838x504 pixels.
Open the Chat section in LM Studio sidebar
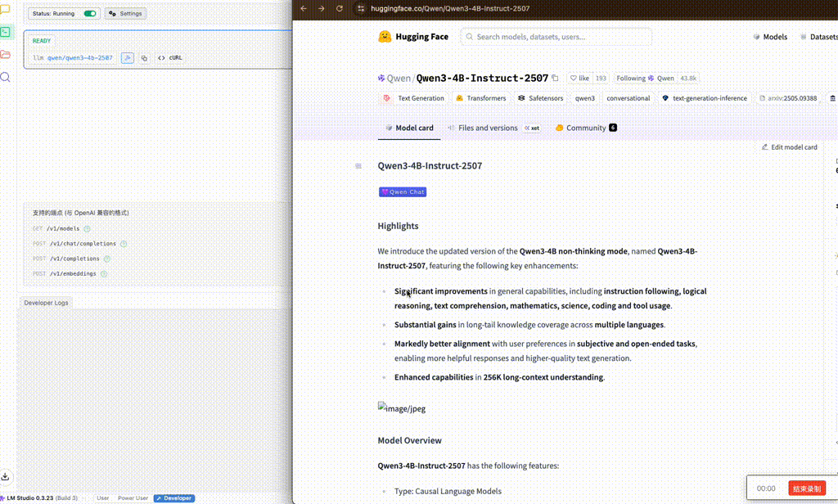[6, 10]
